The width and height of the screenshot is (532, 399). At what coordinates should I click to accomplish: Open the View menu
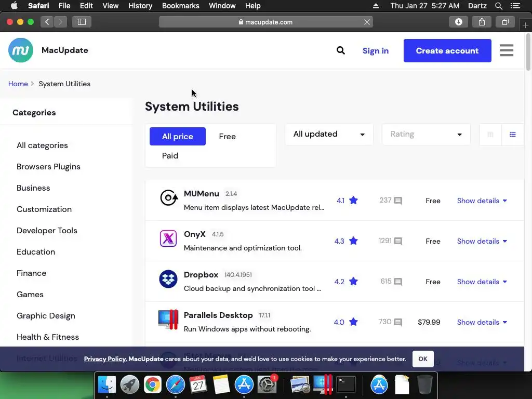pyautogui.click(x=110, y=6)
